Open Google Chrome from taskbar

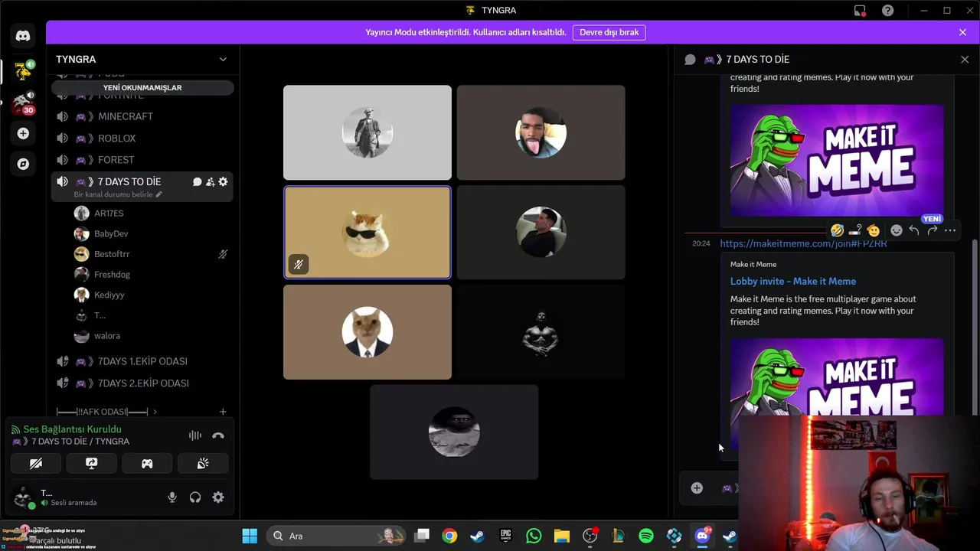pos(449,536)
